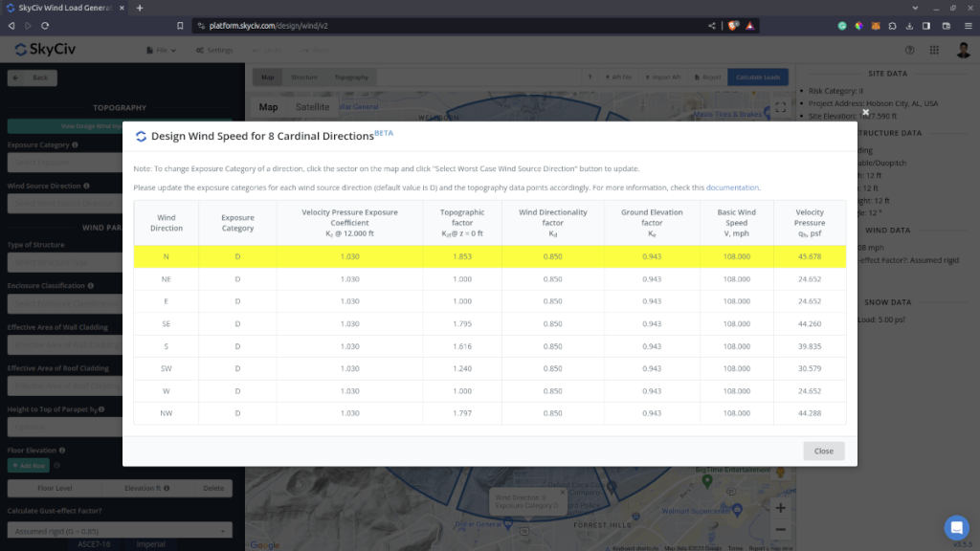Click the SkyCiv chat bubble icon
980x551 pixels.
click(956, 527)
